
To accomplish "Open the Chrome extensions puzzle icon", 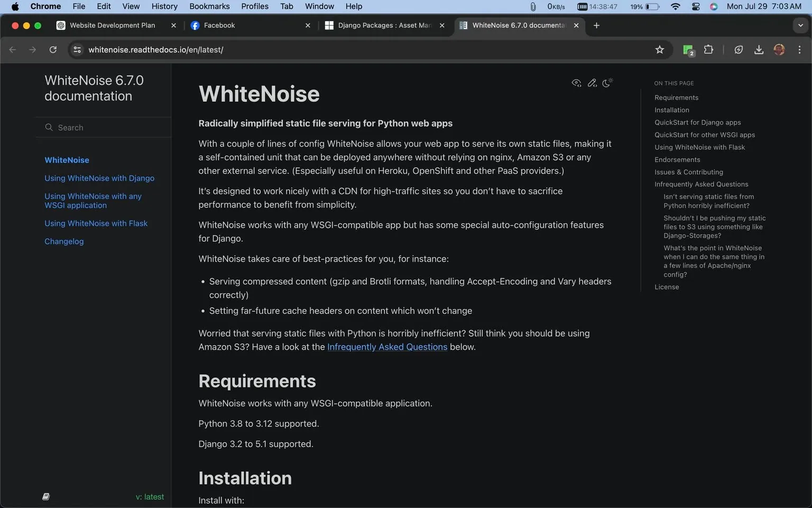I will [x=709, y=49].
